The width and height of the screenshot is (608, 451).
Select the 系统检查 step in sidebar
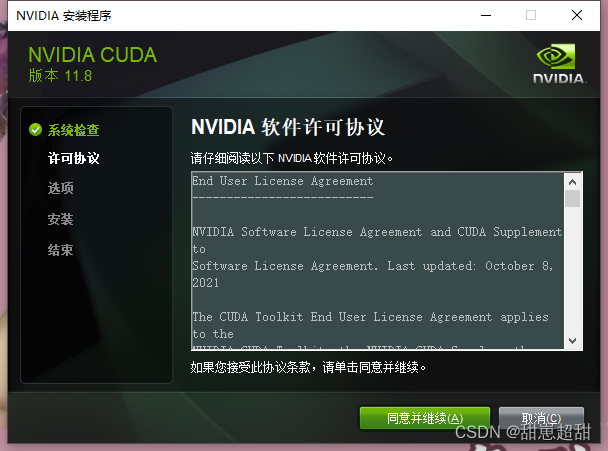(x=73, y=130)
